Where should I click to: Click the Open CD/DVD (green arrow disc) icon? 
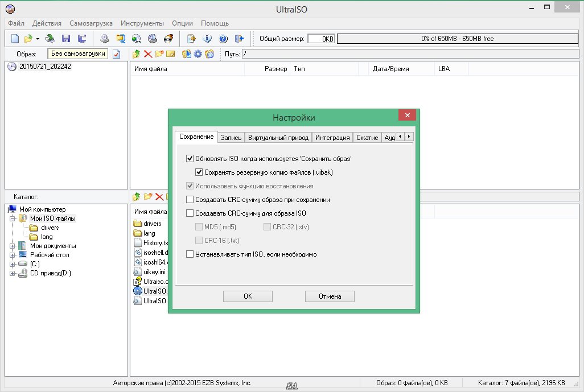tap(50, 38)
